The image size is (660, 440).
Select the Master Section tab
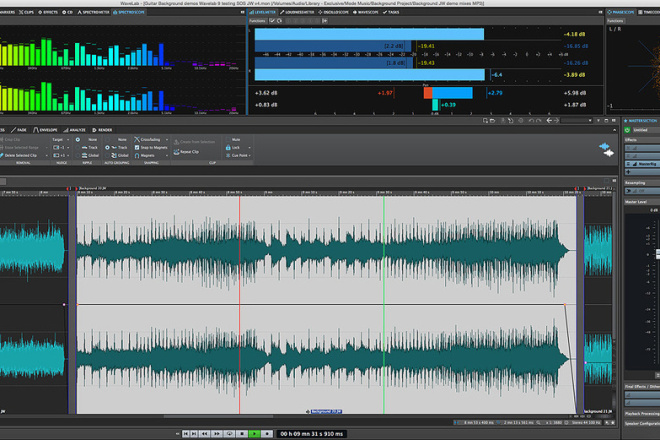[x=642, y=121]
